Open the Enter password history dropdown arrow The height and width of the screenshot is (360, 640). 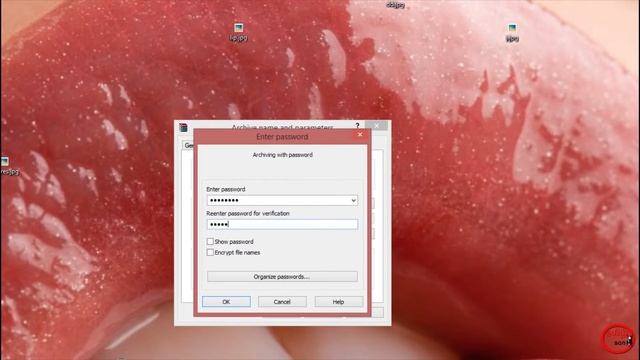point(353,200)
